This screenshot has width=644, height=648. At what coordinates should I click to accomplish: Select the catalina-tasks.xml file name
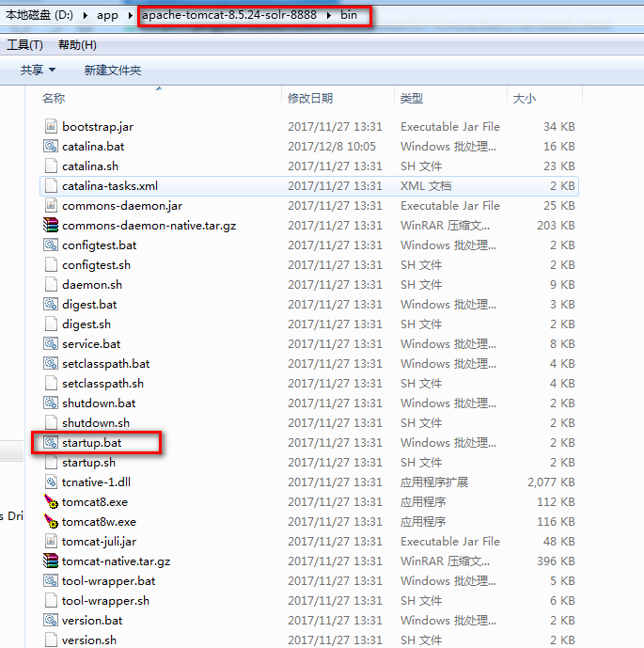pos(110,185)
